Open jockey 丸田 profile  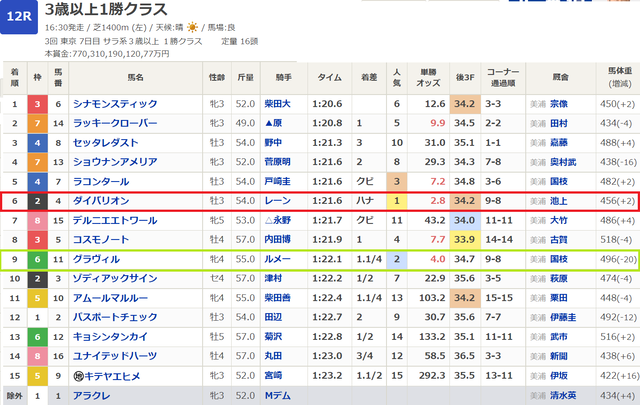pyautogui.click(x=273, y=356)
